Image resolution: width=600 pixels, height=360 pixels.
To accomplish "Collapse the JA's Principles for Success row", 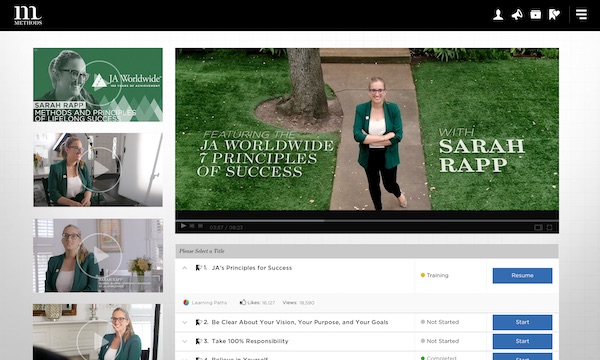I will [184, 268].
